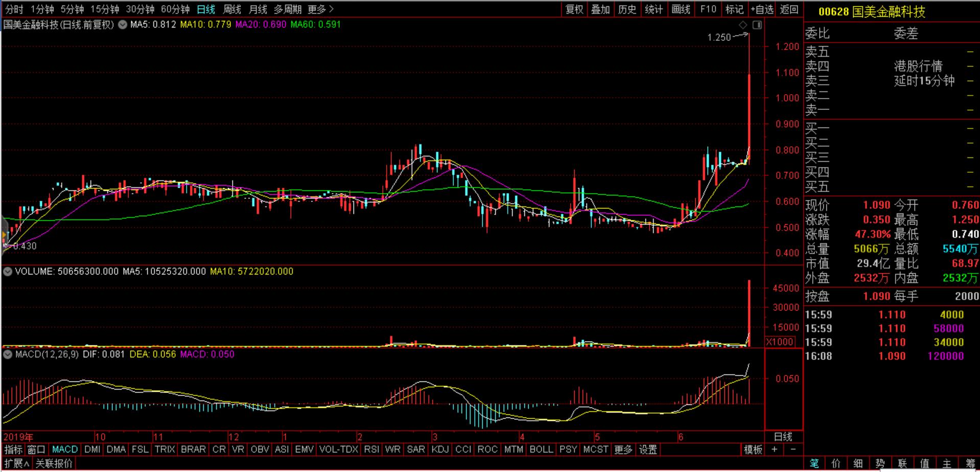Click the 返回 back button
Image resolution: width=980 pixels, height=472 pixels.
coord(789,9)
